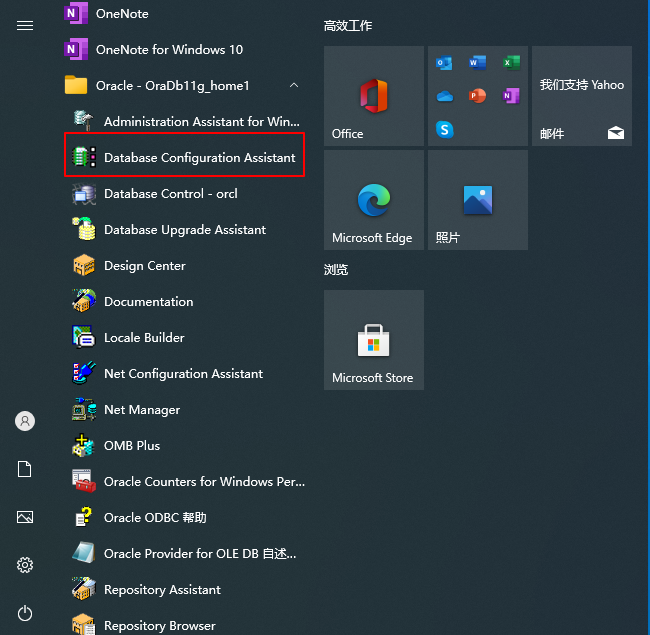
Task: Click 'Database Control - orcl' label text
Action: (x=171, y=194)
